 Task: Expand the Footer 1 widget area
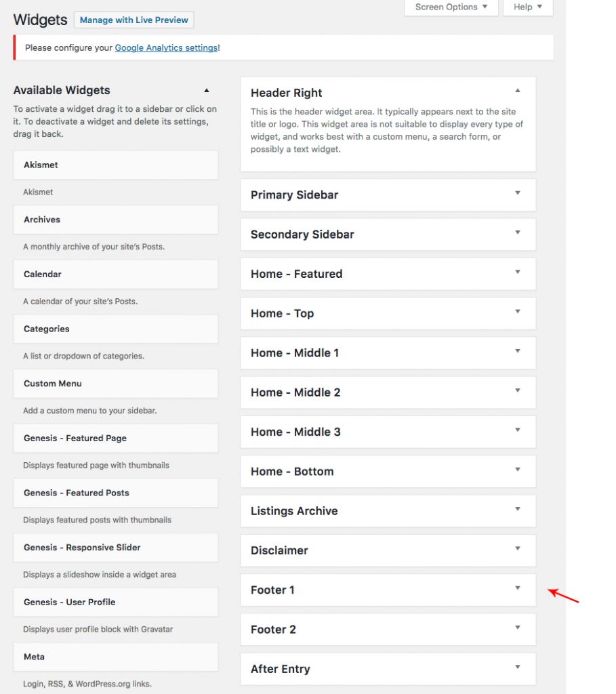[x=518, y=590]
